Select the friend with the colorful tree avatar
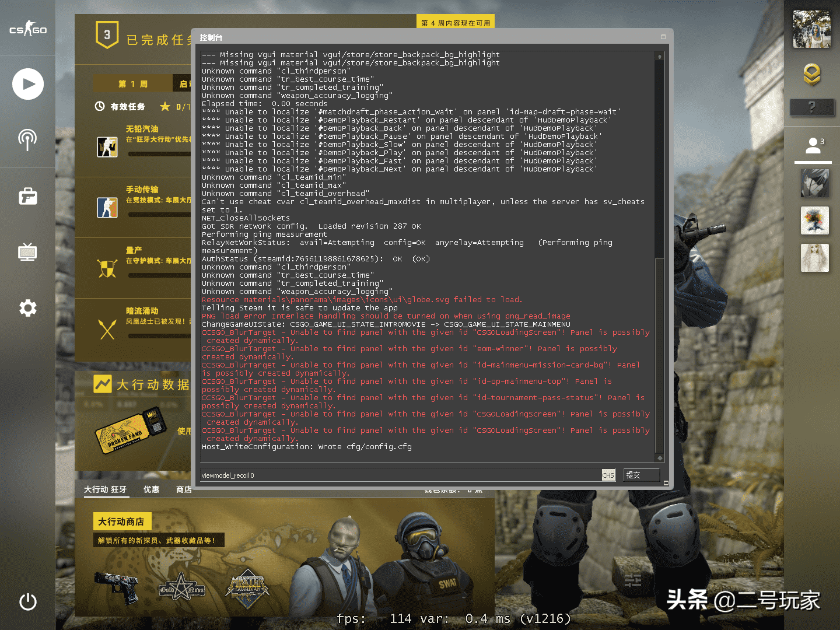This screenshot has height=630, width=840. pyautogui.click(x=815, y=220)
